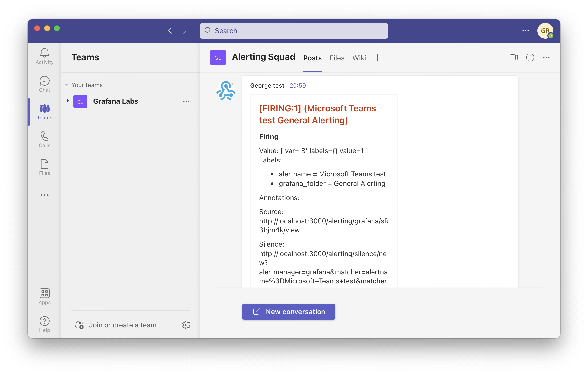Open manage teams settings gear

186,325
